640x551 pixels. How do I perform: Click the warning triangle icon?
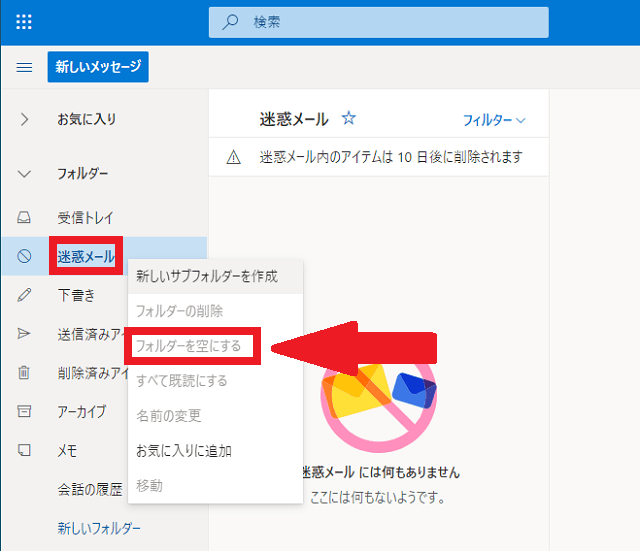coord(233,157)
